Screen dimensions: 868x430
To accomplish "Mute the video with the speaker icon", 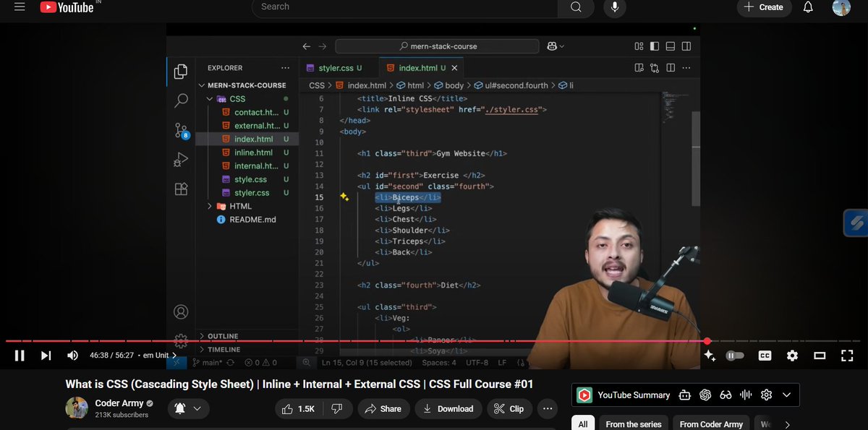I will point(72,355).
